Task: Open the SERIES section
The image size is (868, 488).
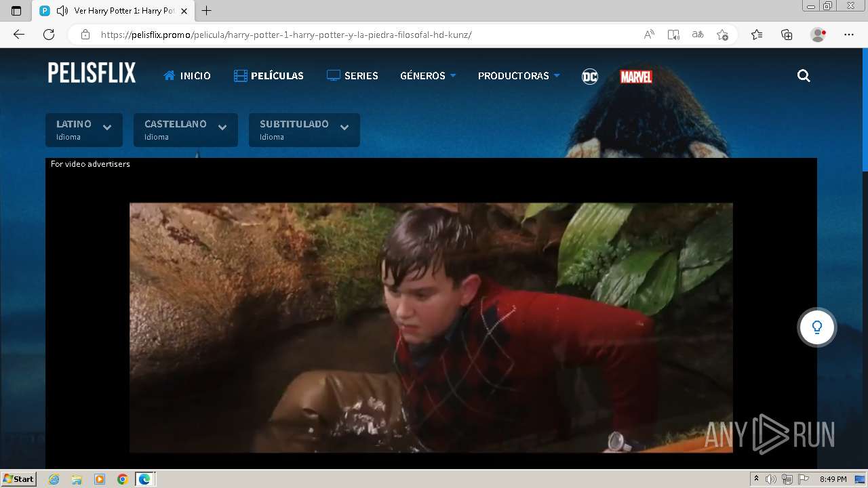Action: click(x=353, y=76)
